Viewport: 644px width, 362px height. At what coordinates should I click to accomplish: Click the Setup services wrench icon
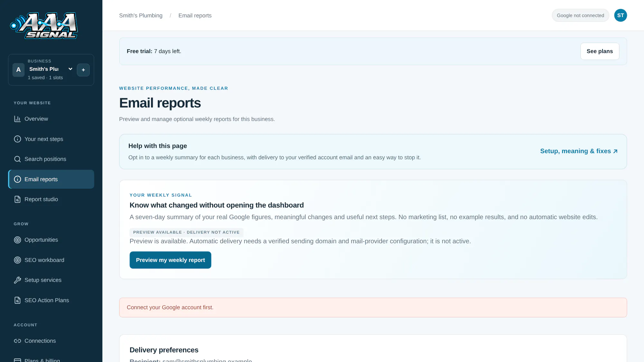[x=17, y=280]
